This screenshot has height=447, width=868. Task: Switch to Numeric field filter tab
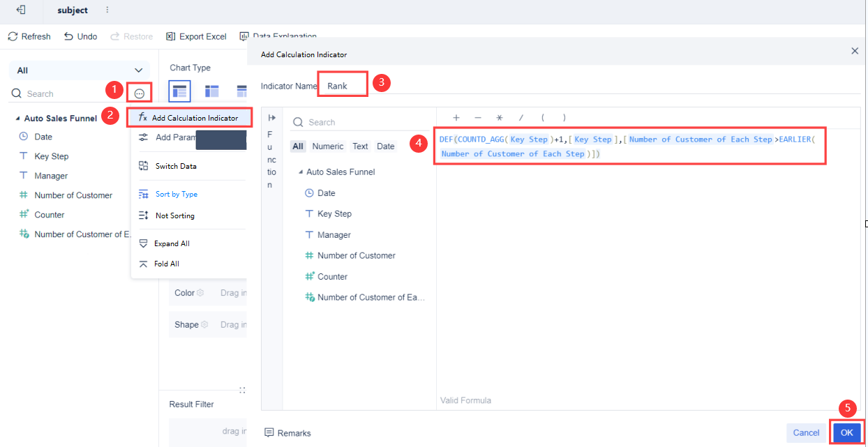tap(328, 146)
